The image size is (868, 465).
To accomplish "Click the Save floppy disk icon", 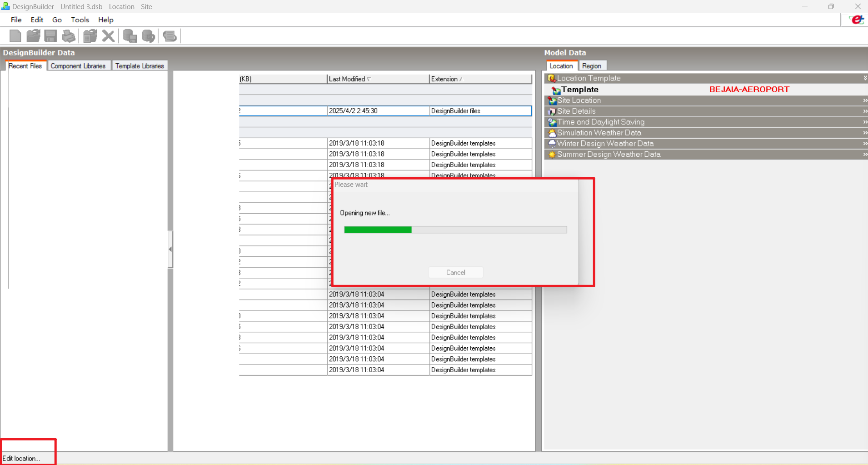I will tap(50, 36).
